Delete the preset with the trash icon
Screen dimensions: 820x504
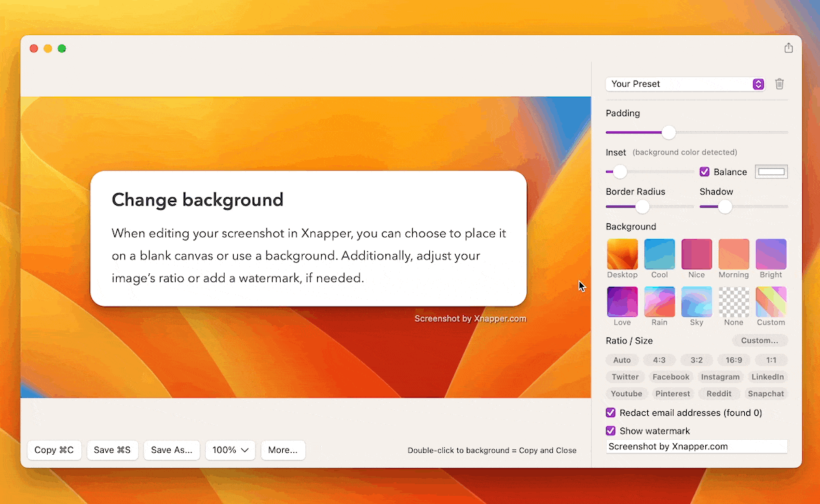pyautogui.click(x=780, y=84)
